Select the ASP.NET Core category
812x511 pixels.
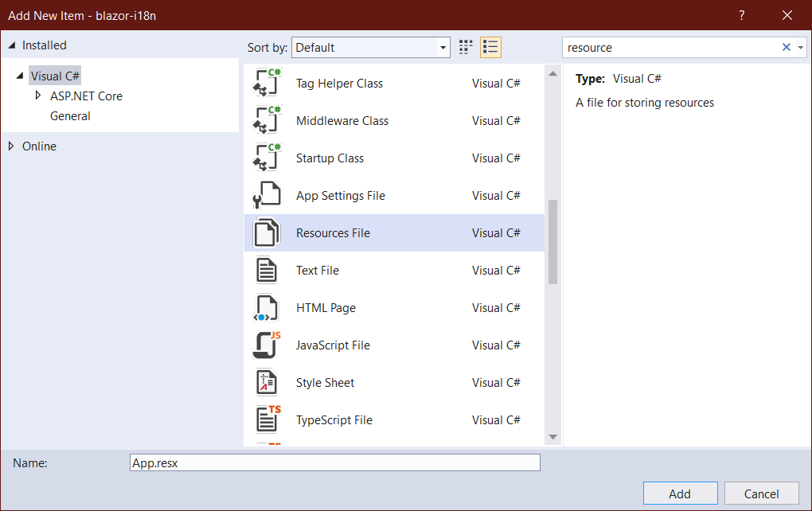[87, 96]
